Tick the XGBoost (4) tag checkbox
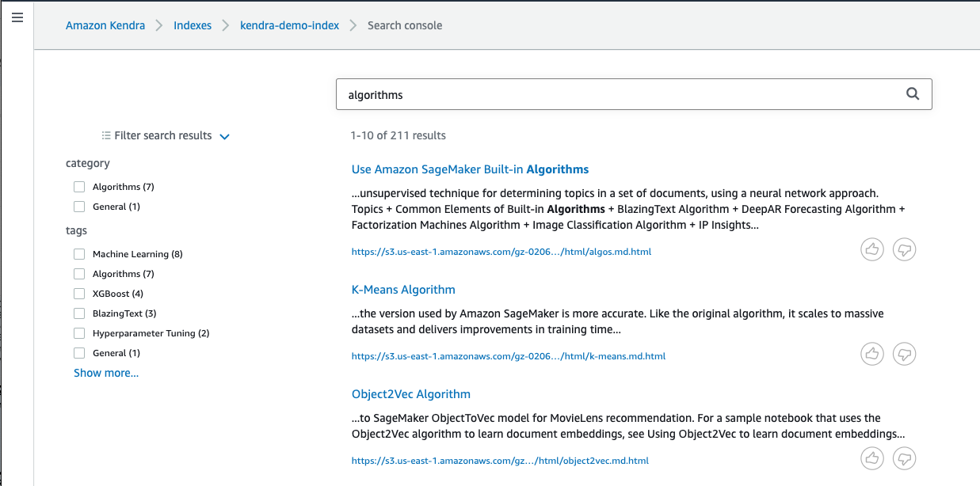 tap(79, 294)
